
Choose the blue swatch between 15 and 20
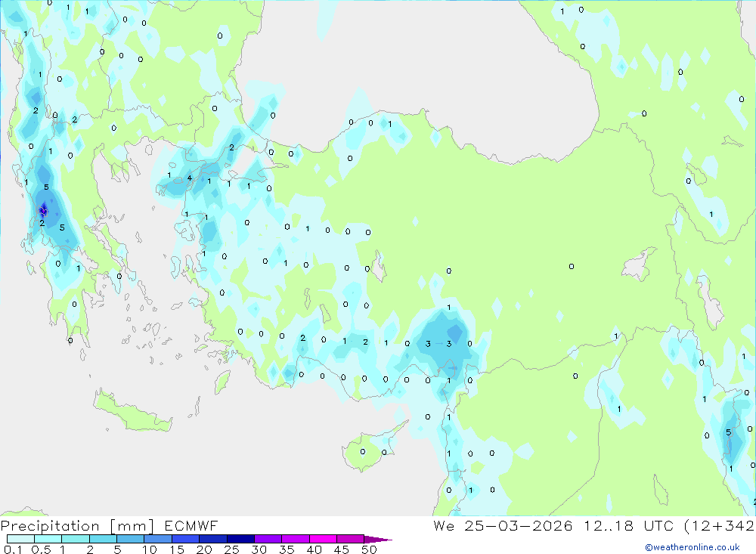[185, 539]
